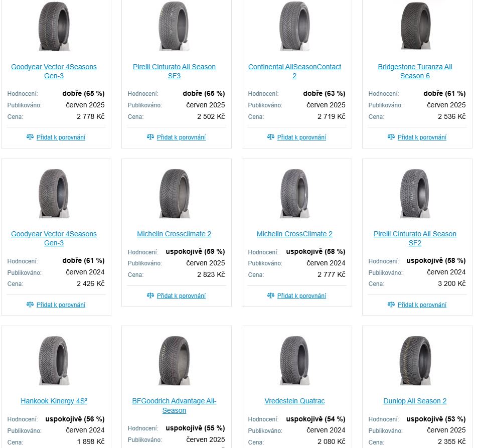Click compare scale icon under Bridgestone Turanza
The height and width of the screenshot is (448, 478).
(x=391, y=137)
